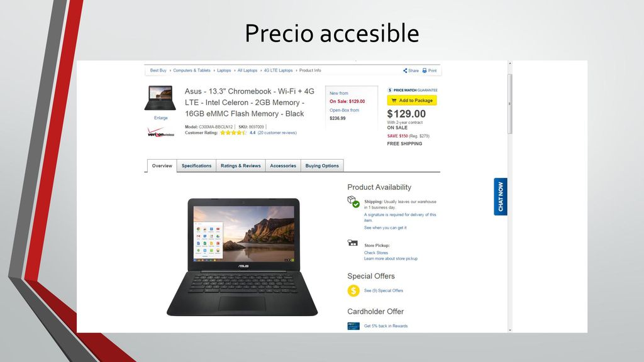This screenshot has height=362, width=644.
Task: Open the Specifications tab
Action: (196, 166)
